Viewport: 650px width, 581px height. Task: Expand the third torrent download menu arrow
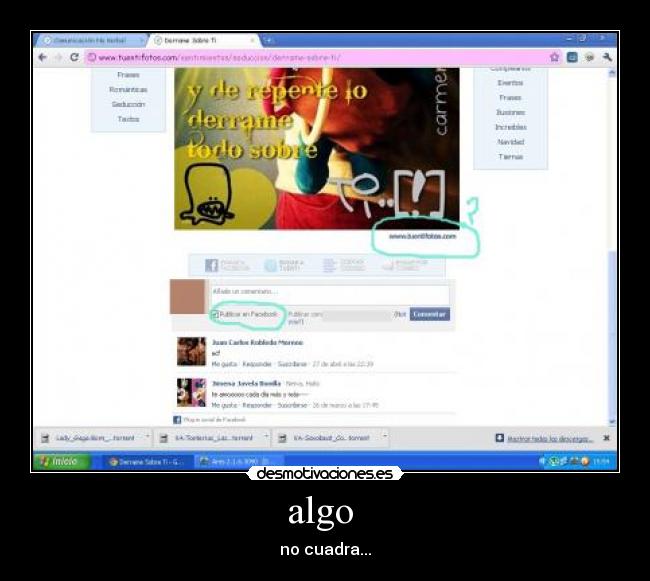(385, 436)
